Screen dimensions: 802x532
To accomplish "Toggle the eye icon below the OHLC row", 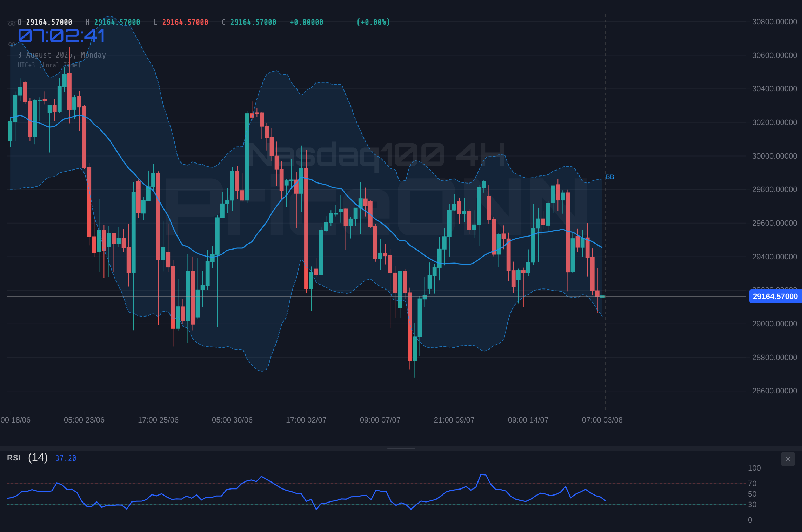I will click(12, 44).
